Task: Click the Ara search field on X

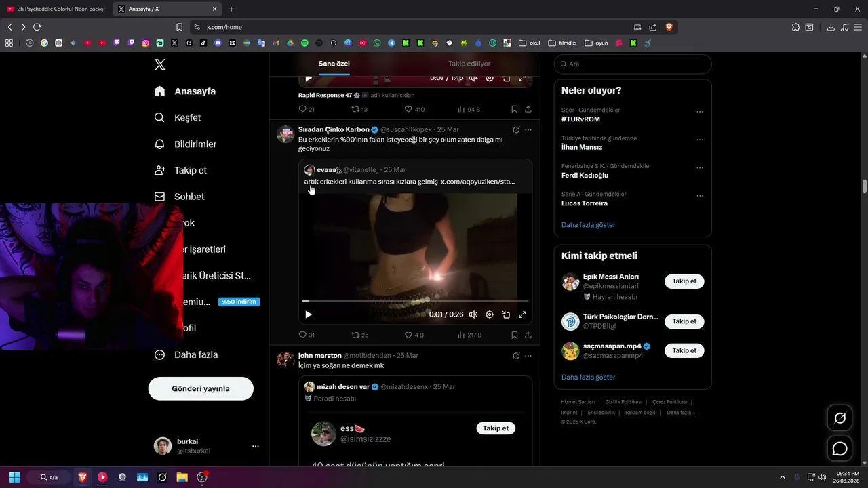Action: (x=633, y=64)
